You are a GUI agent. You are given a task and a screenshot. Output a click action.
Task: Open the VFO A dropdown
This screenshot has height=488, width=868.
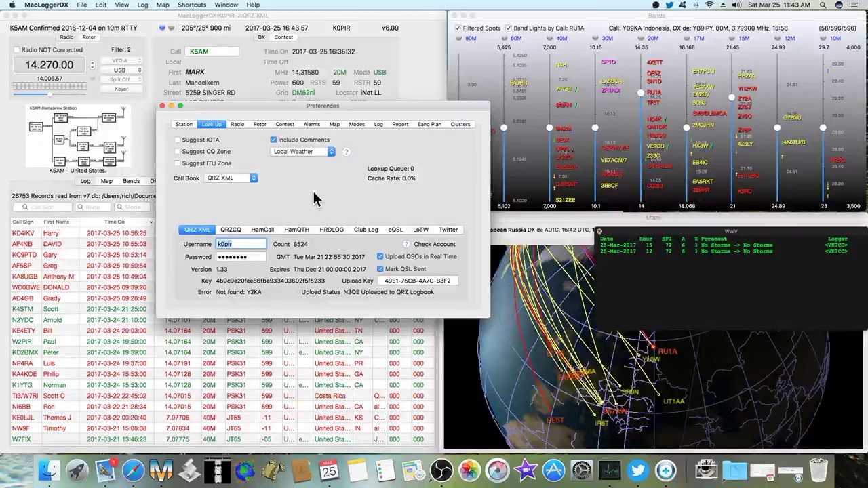(x=121, y=60)
